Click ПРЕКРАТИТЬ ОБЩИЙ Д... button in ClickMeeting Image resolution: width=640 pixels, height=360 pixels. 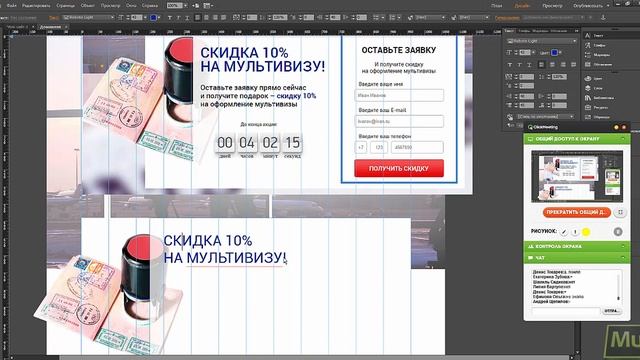(x=576, y=212)
